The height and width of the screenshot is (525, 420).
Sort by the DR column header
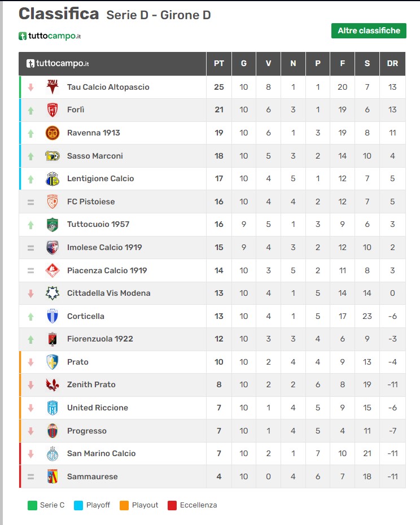(x=392, y=63)
